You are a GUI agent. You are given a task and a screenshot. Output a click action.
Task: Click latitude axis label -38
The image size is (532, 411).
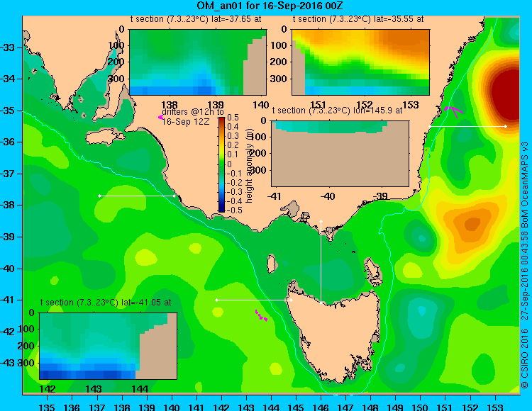(8, 205)
